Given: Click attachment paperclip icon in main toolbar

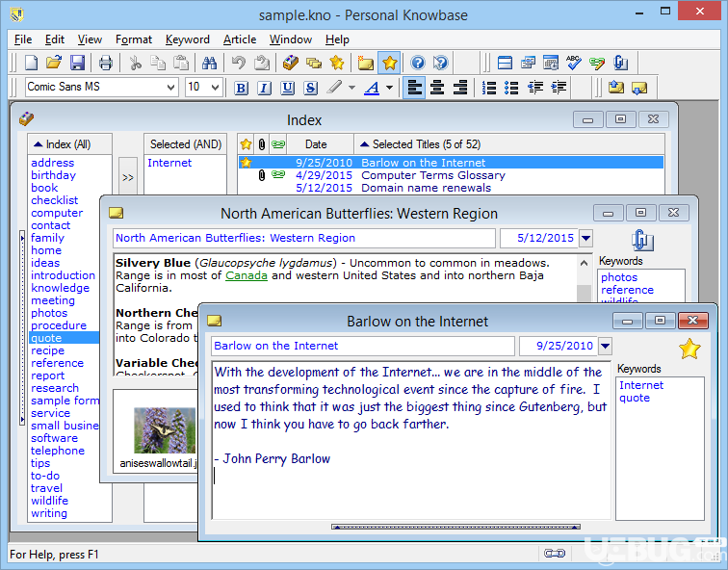Looking at the screenshot, I should (620, 63).
